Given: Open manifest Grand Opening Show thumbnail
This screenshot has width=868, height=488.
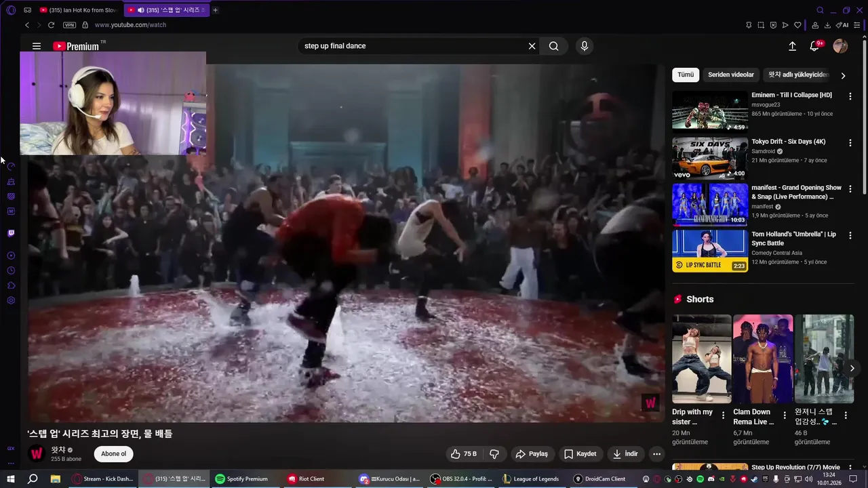Looking at the screenshot, I should pyautogui.click(x=710, y=204).
